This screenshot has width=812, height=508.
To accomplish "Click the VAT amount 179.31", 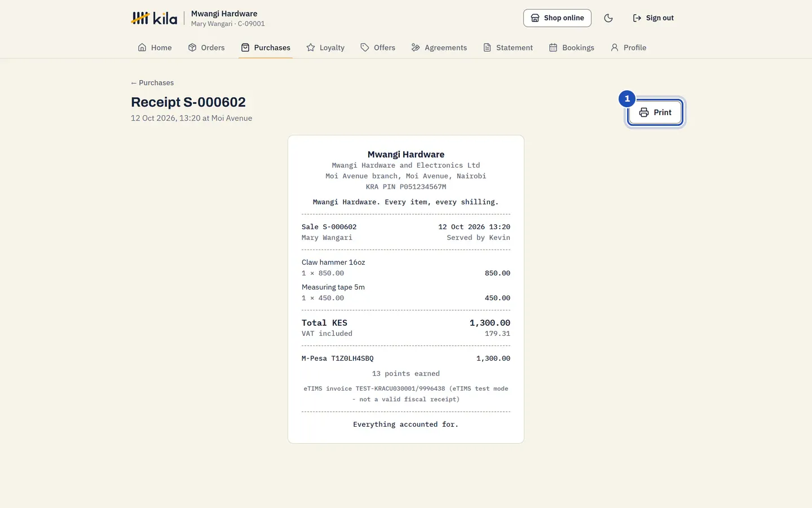I will [497, 334].
